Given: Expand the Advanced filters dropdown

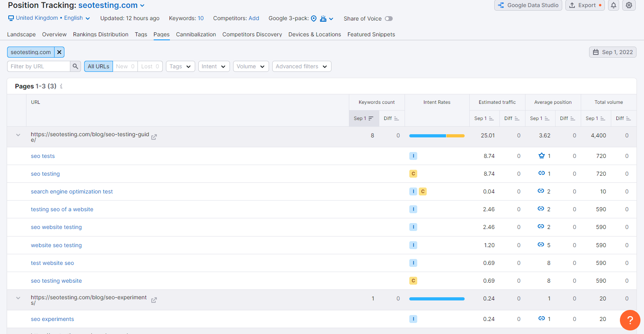Looking at the screenshot, I should click(x=301, y=66).
